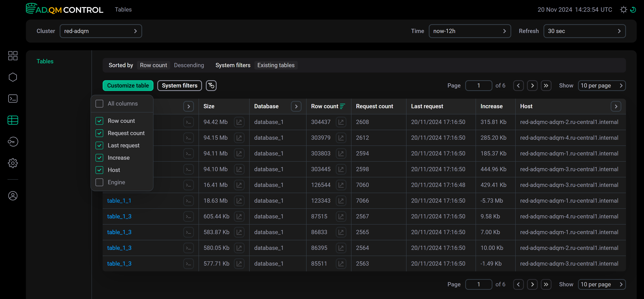This screenshot has width=644, height=299.
Task: Check the All columns checkbox
Action: click(x=99, y=103)
